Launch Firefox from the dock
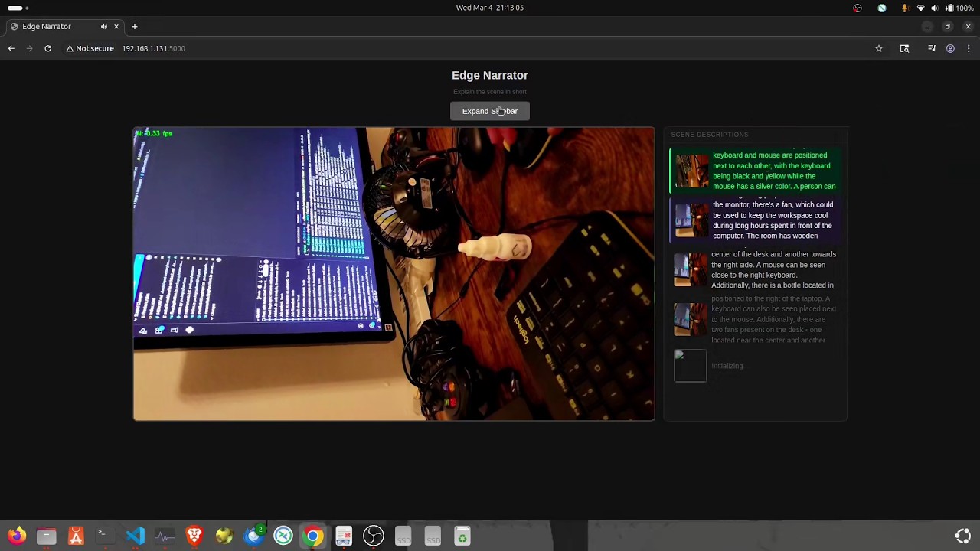The width and height of the screenshot is (980, 551). click(17, 536)
